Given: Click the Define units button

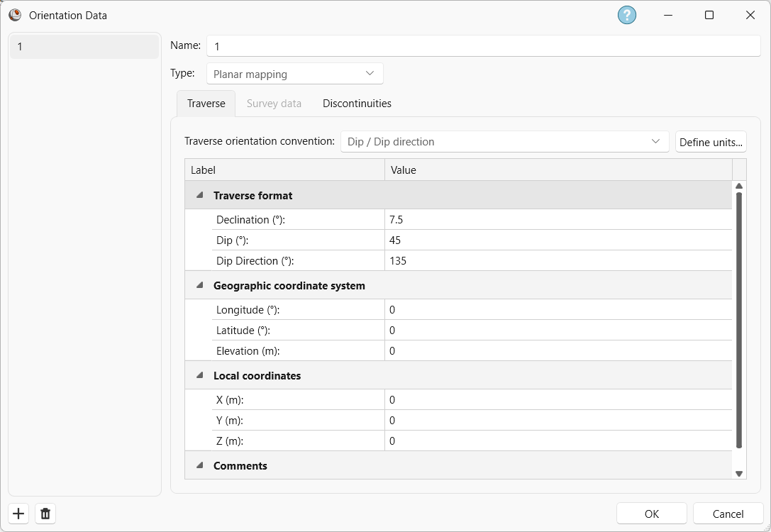Looking at the screenshot, I should point(711,141).
